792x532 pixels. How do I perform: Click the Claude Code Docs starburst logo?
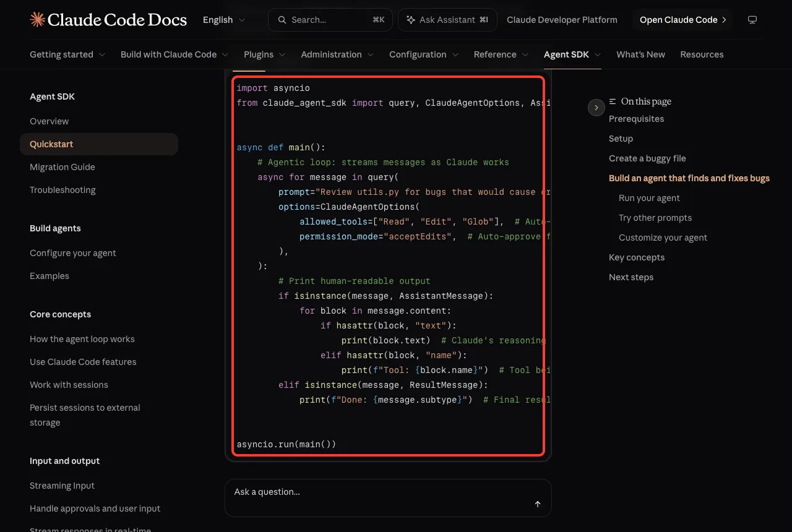click(x=37, y=20)
